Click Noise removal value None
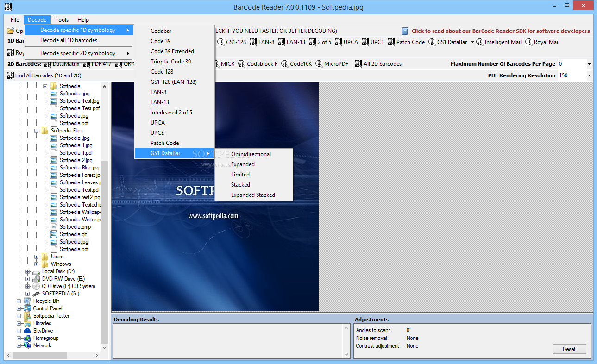Screen dimensions: 597x364 (412, 338)
